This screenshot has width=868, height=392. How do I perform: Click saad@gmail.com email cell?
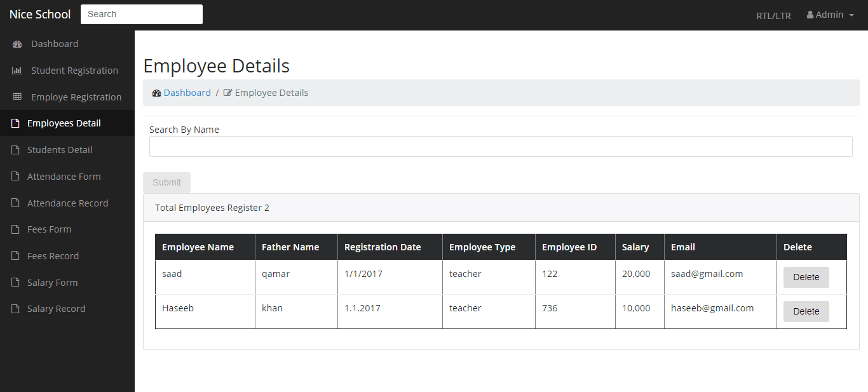(721, 277)
